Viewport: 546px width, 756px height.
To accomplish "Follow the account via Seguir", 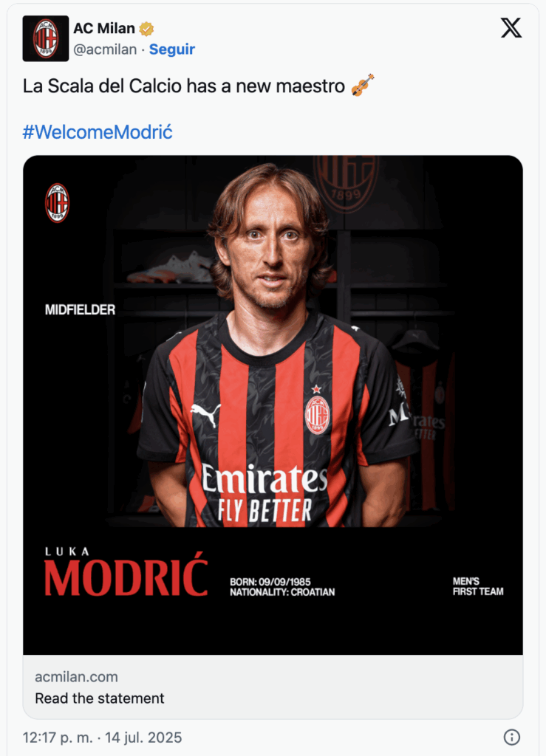I will click(171, 49).
